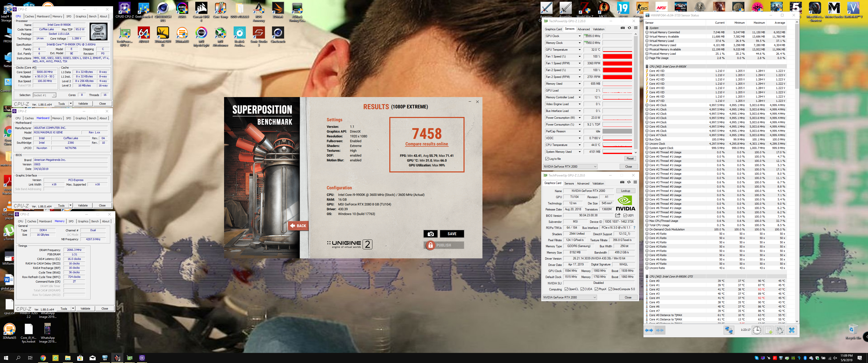Screen dimensions: 868x363
Task: Click the HWiNFO expand columns arrows button
Action: click(x=649, y=330)
